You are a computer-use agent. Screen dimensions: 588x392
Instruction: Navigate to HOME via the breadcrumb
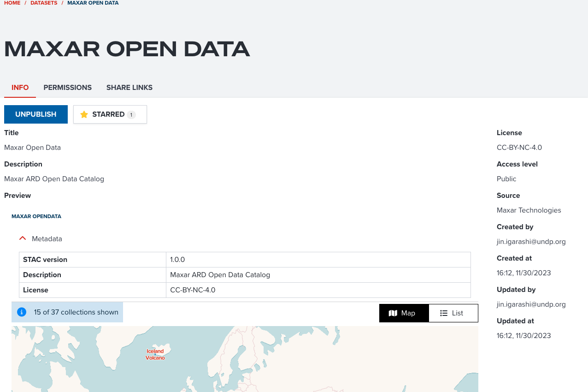pos(12,3)
